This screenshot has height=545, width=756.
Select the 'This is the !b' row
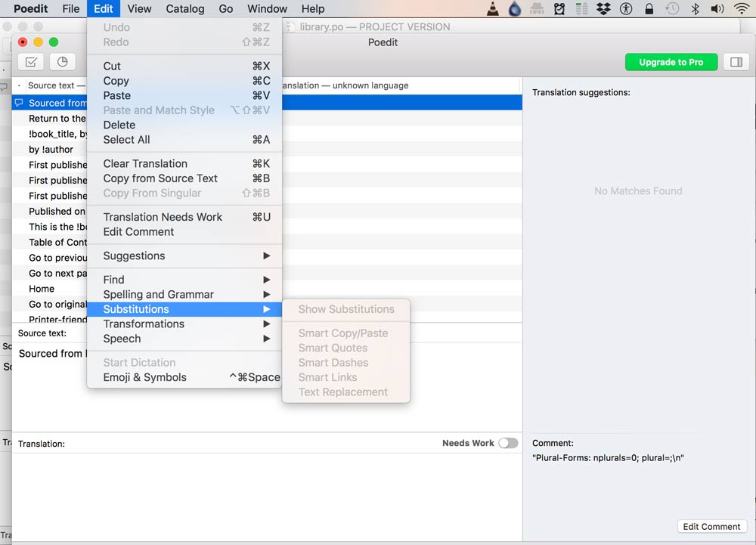50,227
